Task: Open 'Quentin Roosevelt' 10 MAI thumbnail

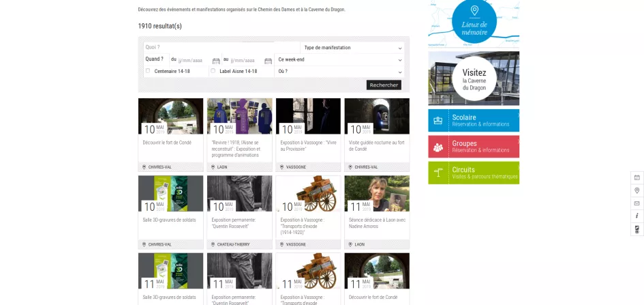Action: [x=239, y=194]
